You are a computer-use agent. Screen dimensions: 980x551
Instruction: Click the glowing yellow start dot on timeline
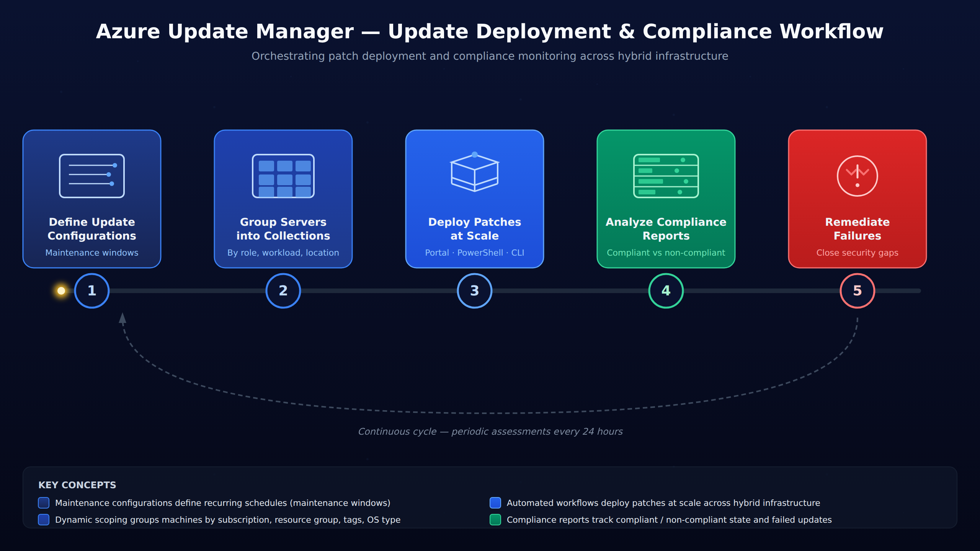coord(61,291)
